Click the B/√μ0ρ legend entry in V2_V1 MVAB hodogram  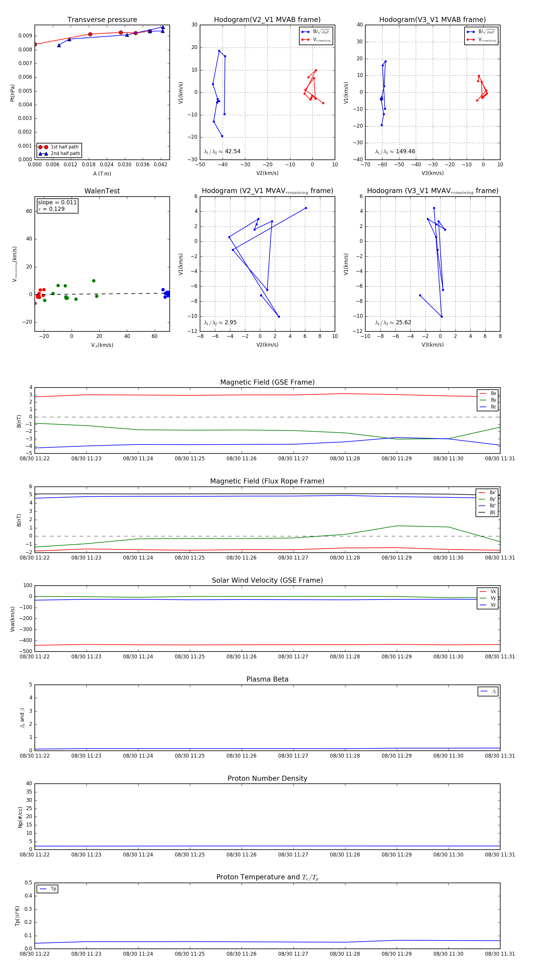(x=316, y=32)
